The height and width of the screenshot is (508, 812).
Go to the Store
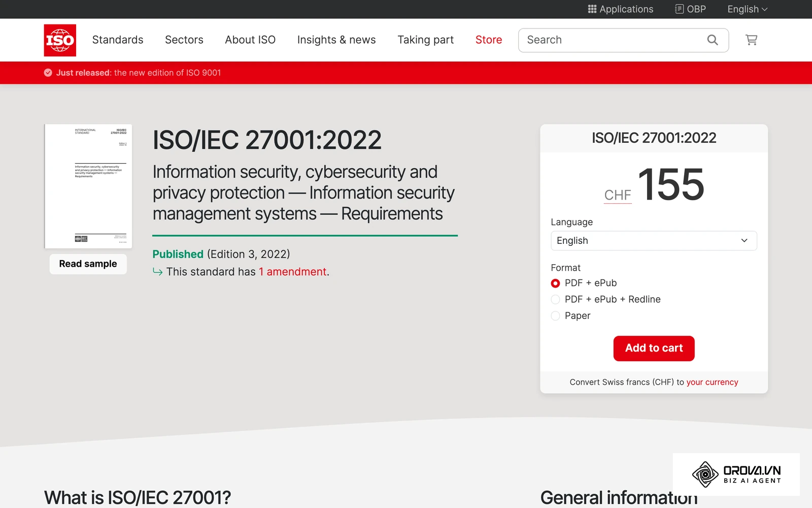(489, 40)
